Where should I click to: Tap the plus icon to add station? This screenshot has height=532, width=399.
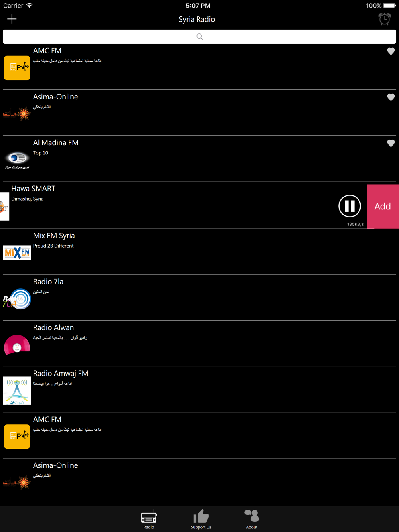12,19
